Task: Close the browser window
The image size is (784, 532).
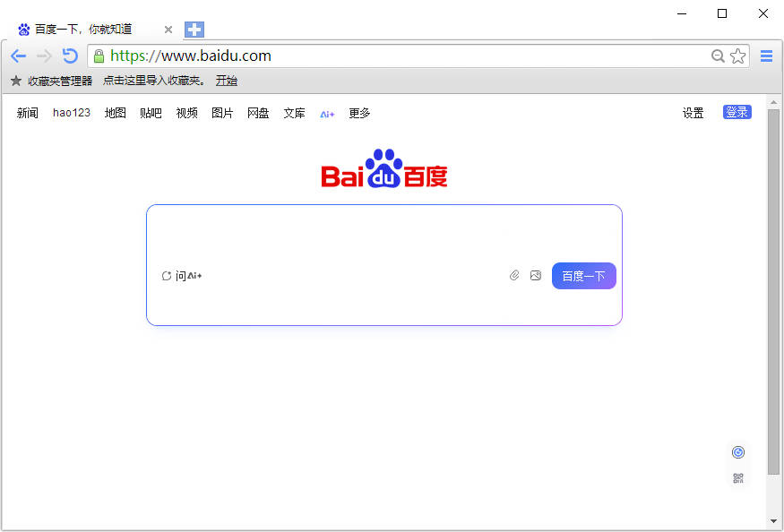Action: click(x=763, y=13)
